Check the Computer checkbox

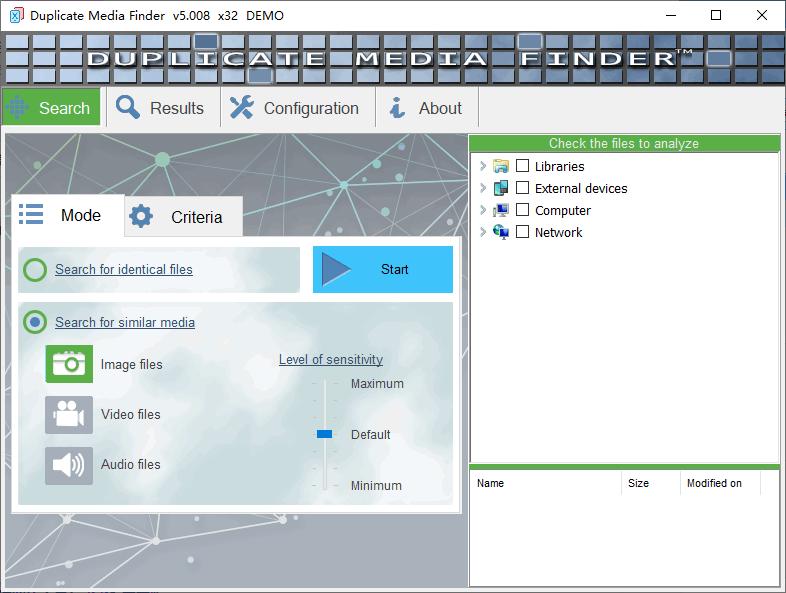coord(522,210)
